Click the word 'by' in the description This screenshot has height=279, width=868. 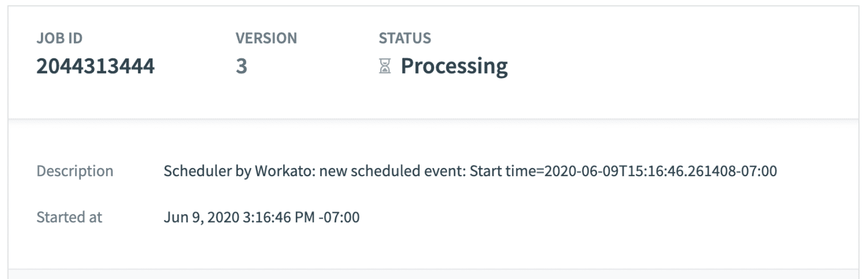(x=244, y=171)
